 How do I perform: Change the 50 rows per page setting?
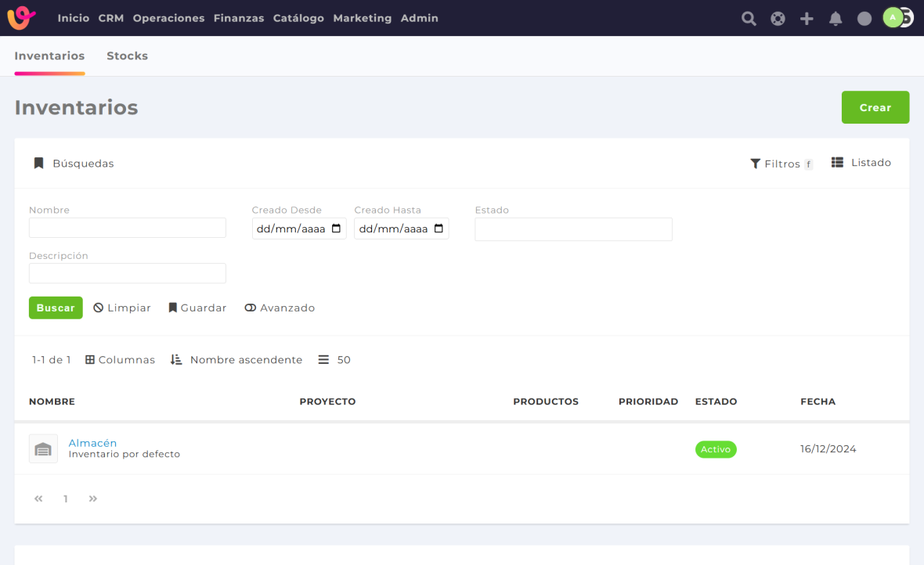[334, 360]
